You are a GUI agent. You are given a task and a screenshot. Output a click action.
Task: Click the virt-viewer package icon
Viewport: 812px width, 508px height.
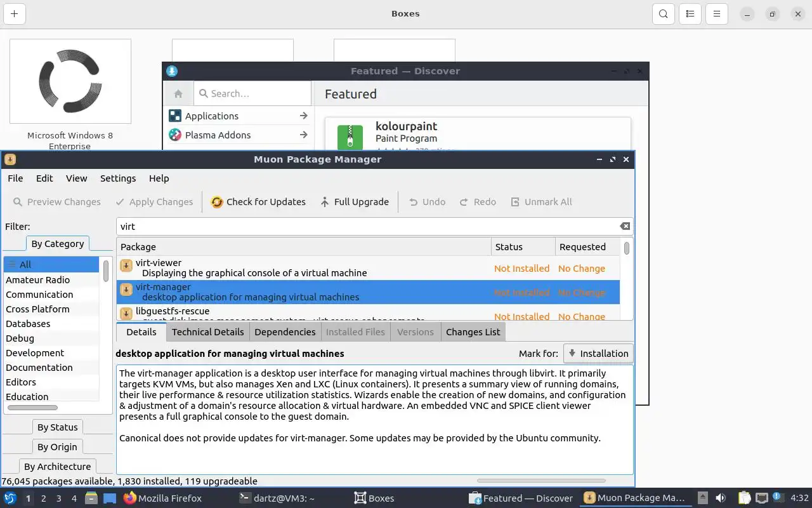click(126, 265)
